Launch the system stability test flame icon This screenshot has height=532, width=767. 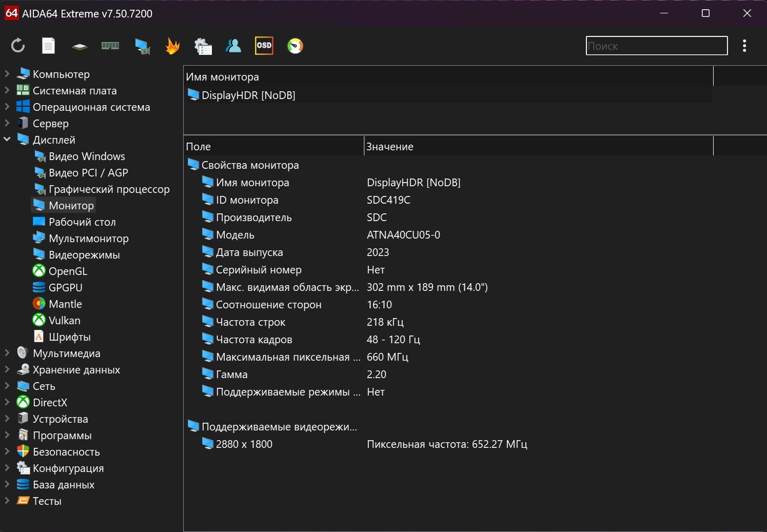point(172,46)
